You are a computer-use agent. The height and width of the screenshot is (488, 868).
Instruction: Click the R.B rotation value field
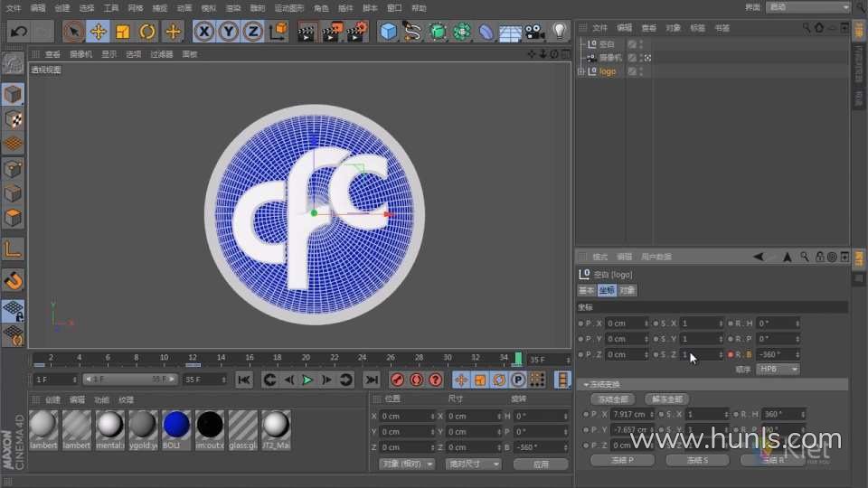pyautogui.click(x=778, y=354)
